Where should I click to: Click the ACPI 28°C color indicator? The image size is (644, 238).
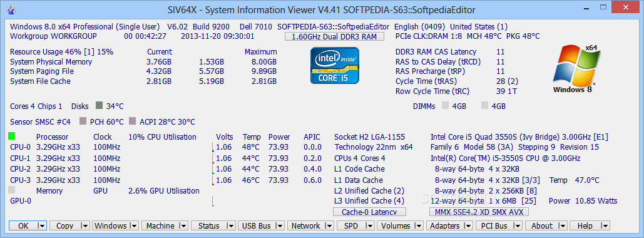coord(132,122)
